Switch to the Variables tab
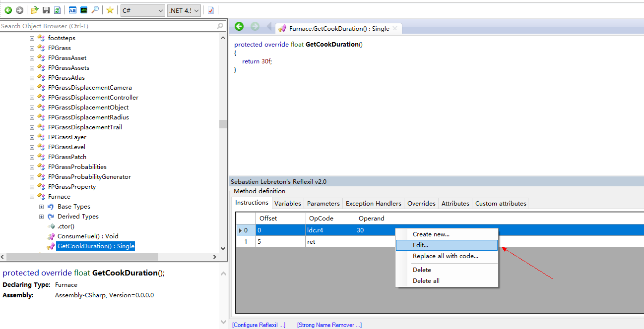 click(x=287, y=203)
